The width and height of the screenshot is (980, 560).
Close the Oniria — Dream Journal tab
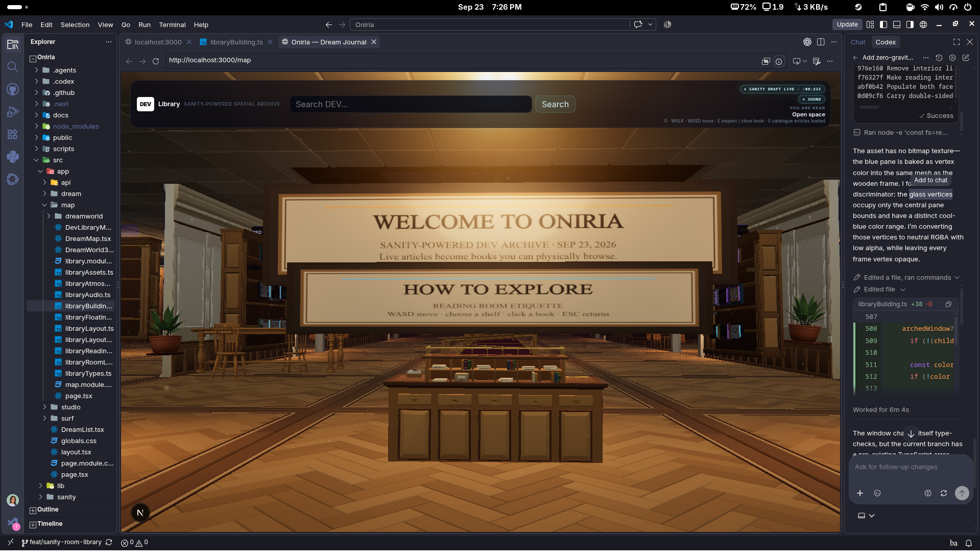click(x=374, y=42)
